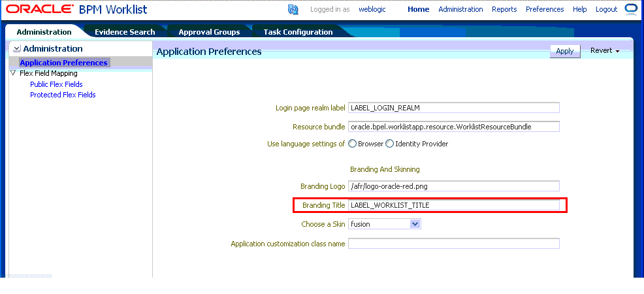
Task: Open the Help link
Action: pyautogui.click(x=579, y=9)
